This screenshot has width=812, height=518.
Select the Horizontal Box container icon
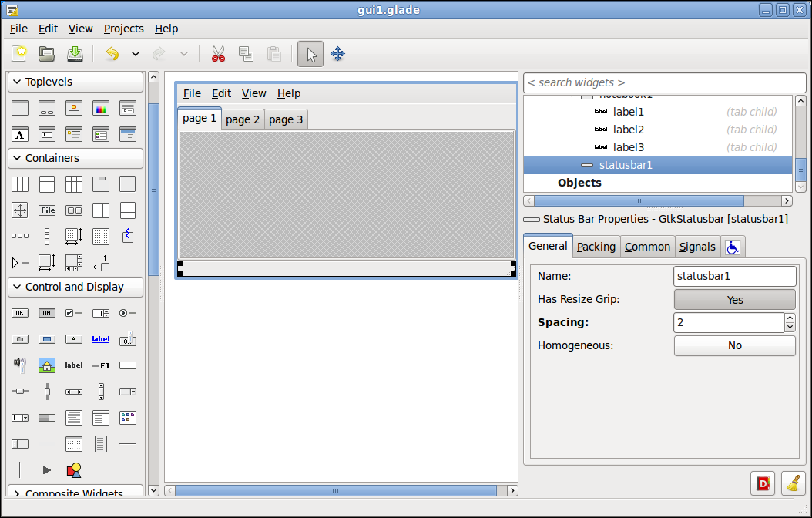tap(20, 184)
